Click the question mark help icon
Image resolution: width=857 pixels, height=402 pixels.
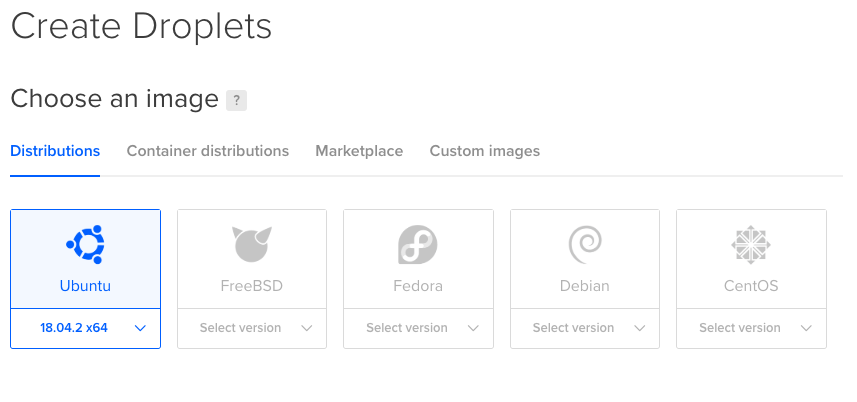[236, 100]
